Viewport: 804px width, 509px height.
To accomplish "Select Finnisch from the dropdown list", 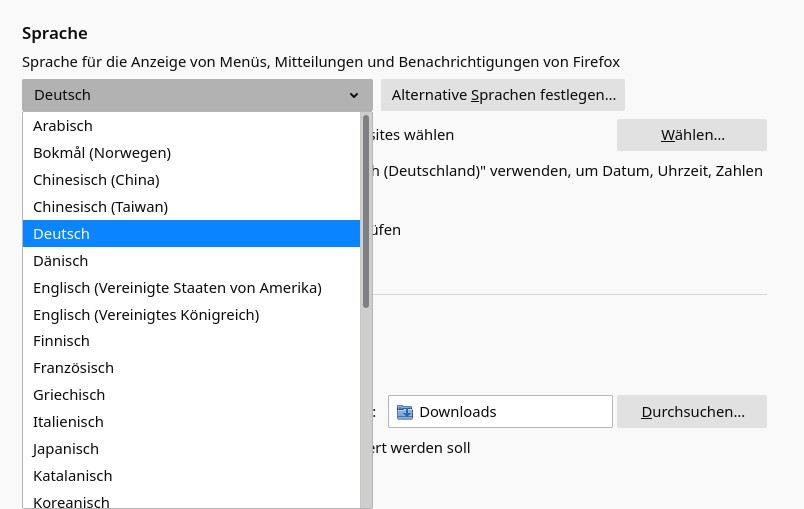I will pyautogui.click(x=61, y=341).
